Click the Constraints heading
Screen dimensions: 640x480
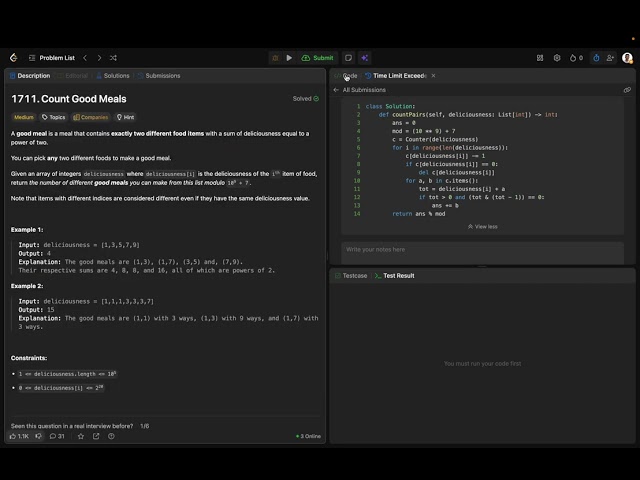point(29,358)
